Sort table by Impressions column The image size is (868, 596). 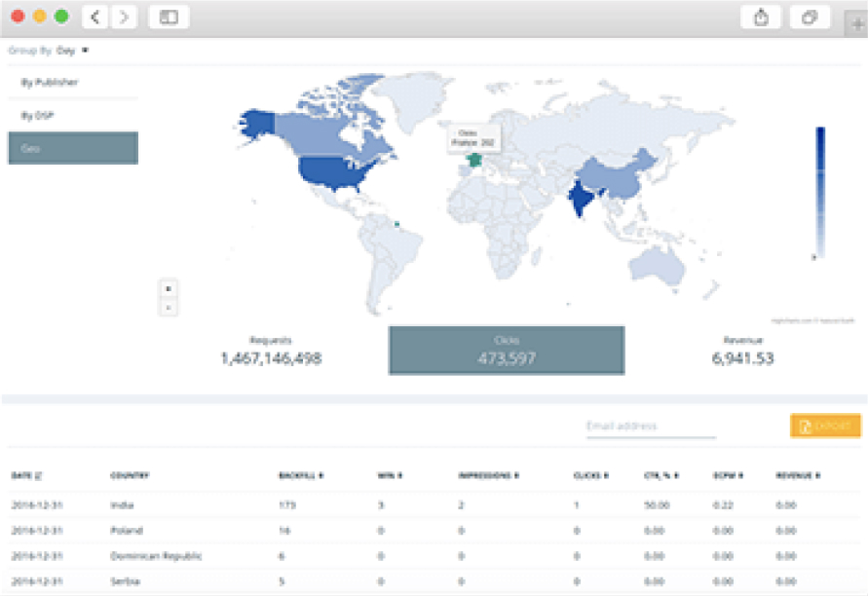pyautogui.click(x=487, y=476)
